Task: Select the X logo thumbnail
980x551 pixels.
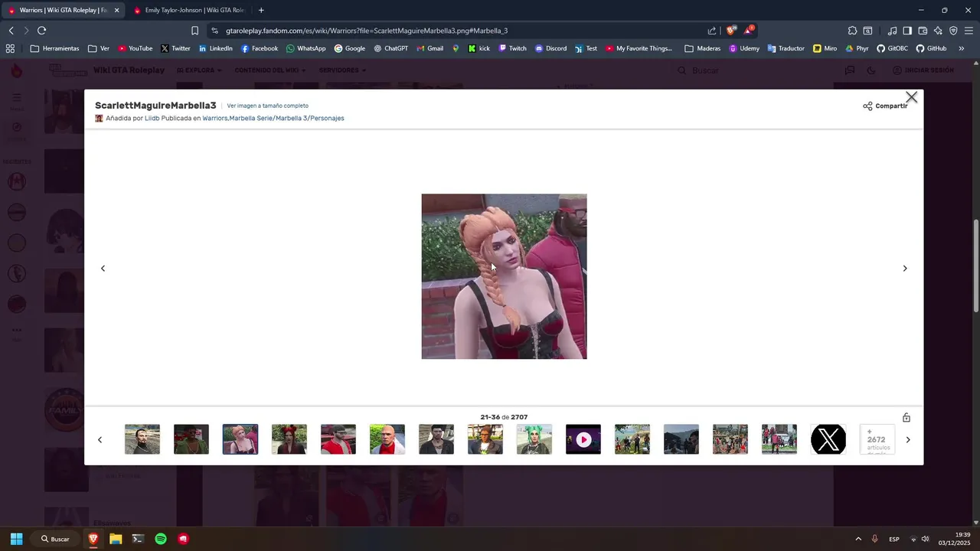Action: coord(828,439)
